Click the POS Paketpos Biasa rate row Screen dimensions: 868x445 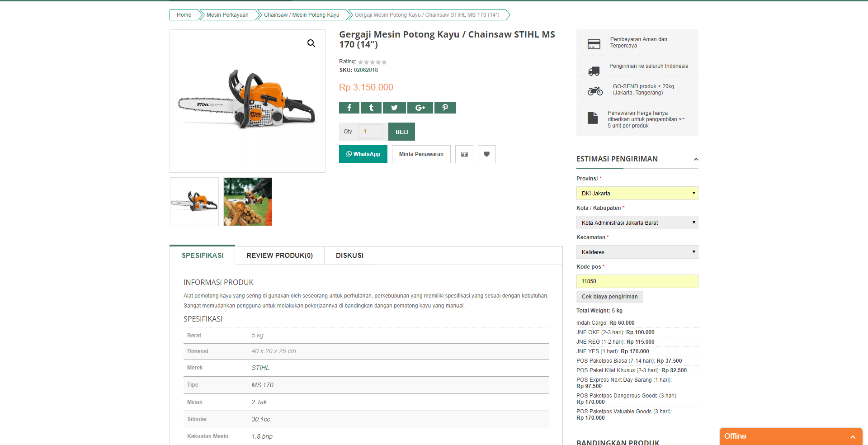(x=629, y=361)
